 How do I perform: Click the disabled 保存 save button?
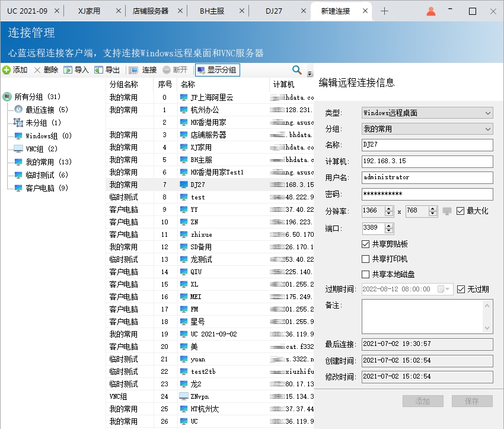coord(472,401)
